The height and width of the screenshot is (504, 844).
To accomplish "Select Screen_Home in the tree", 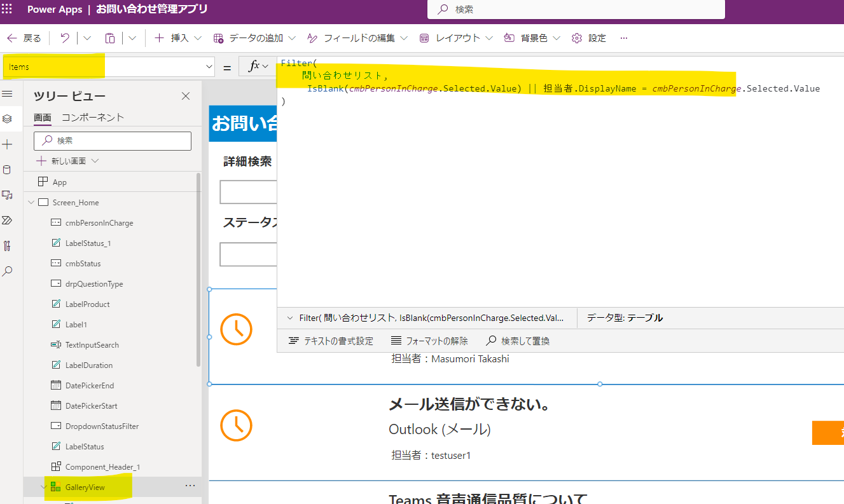I will pos(76,203).
